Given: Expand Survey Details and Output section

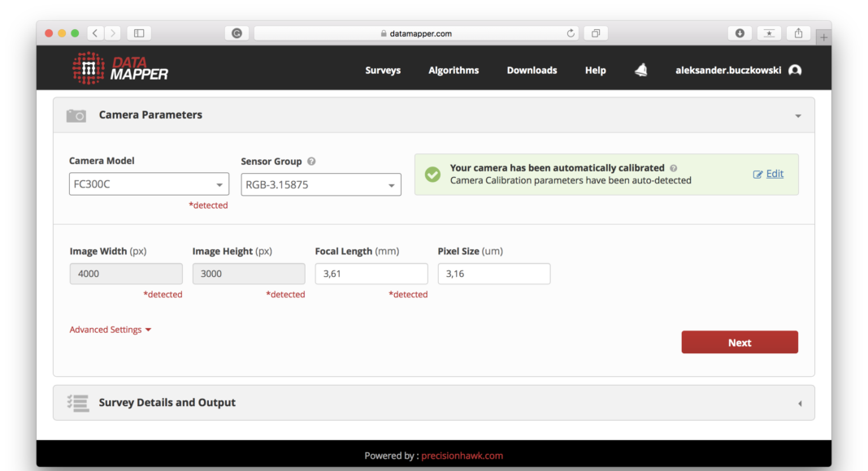Looking at the screenshot, I should [x=799, y=404].
